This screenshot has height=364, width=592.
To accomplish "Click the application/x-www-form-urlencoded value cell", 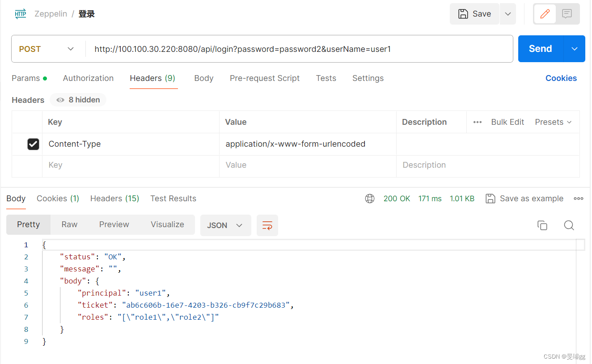I will coord(308,144).
